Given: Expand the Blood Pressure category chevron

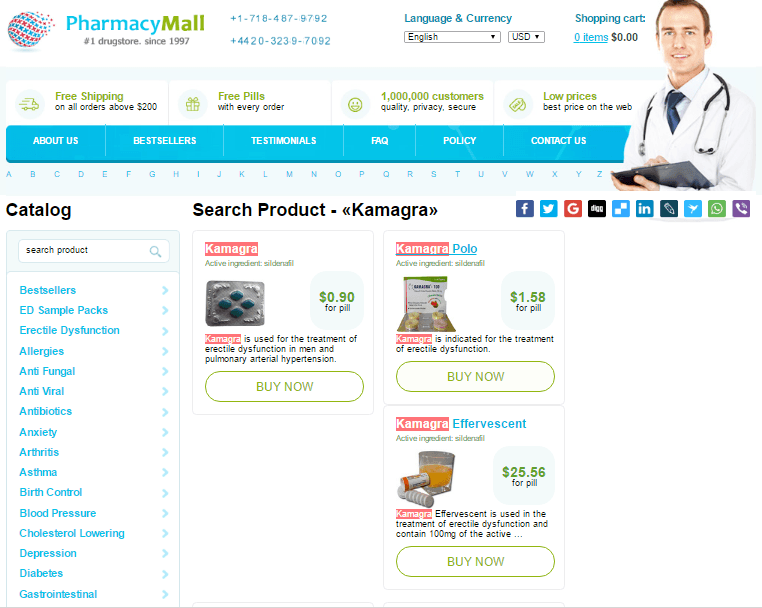Looking at the screenshot, I should 165,514.
